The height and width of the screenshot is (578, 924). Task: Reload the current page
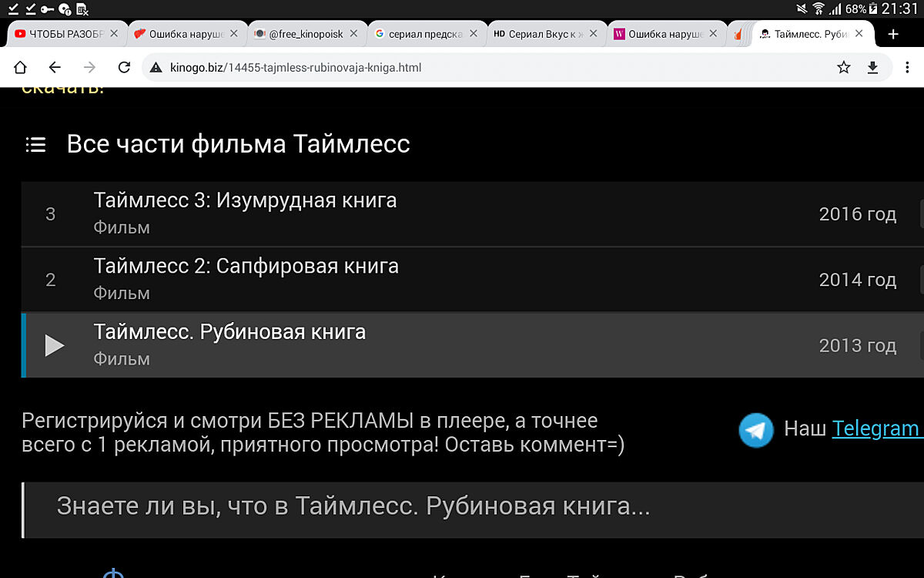coord(124,68)
